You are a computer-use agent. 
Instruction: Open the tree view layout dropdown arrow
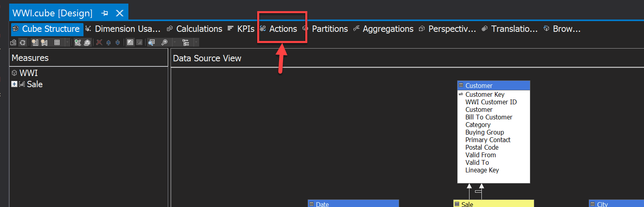[x=196, y=43]
